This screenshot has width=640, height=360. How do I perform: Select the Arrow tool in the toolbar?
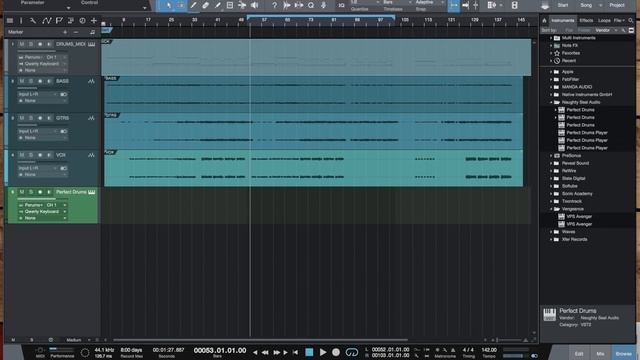(x=169, y=5)
